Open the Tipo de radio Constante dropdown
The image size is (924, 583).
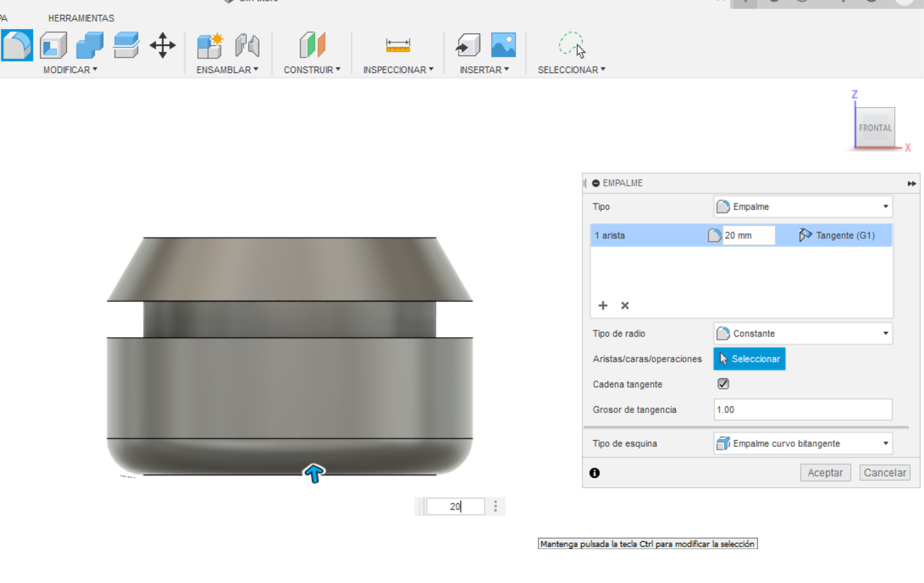803,333
